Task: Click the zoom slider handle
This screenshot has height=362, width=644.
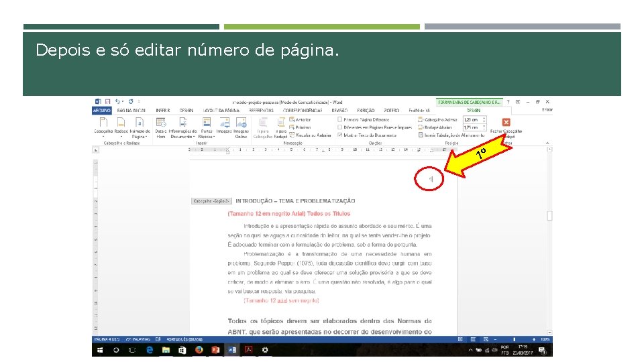Action: point(514,339)
